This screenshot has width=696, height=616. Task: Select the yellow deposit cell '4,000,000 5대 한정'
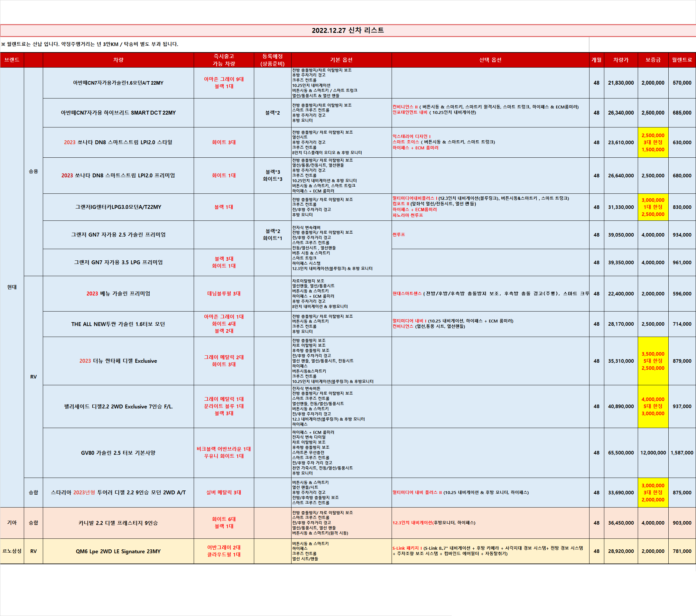tap(653, 406)
